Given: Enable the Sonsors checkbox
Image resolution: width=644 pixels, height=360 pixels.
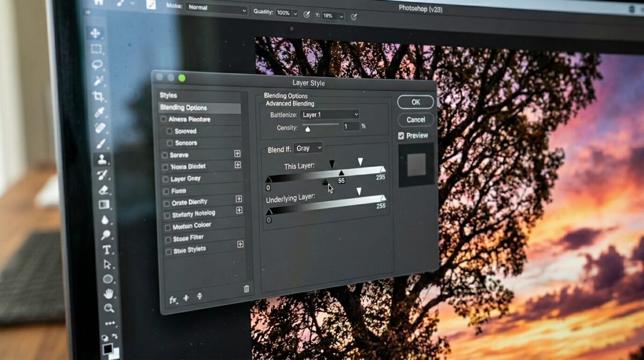Looking at the screenshot, I should click(x=170, y=143).
